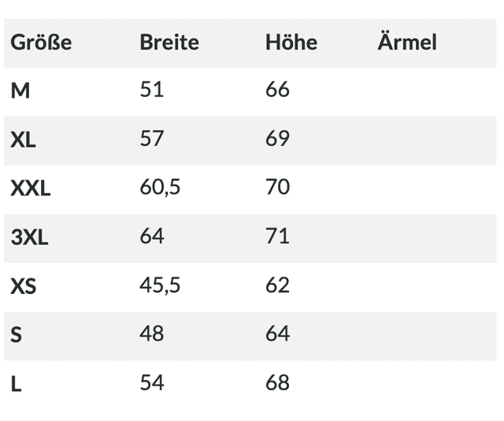Screen dimensions: 504x421
Task: Click the S size row label
Action: coord(17,335)
